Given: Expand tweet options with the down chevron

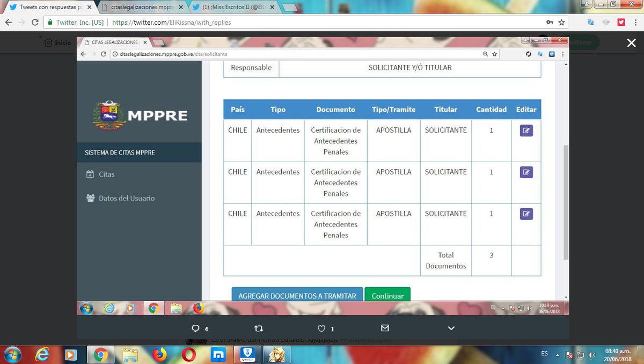Looking at the screenshot, I should [451, 329].
